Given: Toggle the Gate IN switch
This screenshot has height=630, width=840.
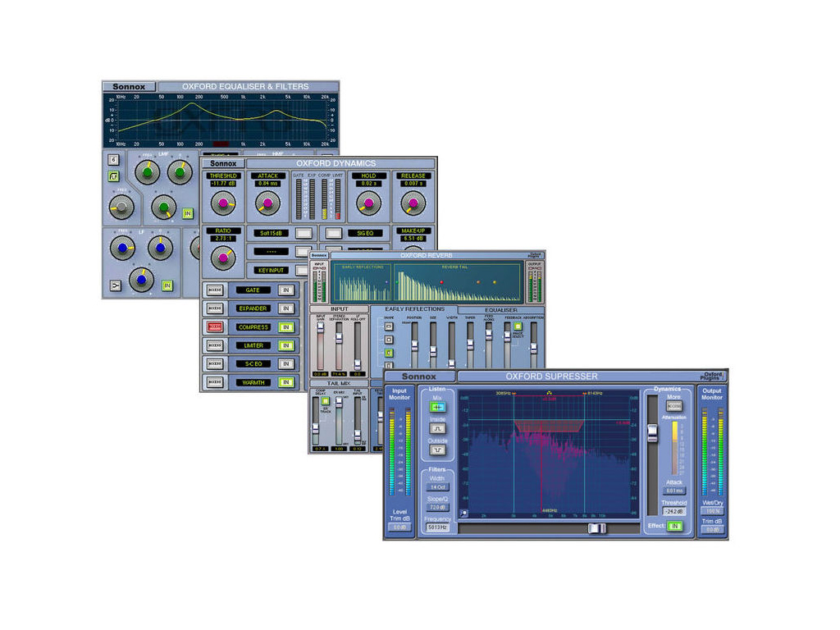Looking at the screenshot, I should [x=285, y=290].
